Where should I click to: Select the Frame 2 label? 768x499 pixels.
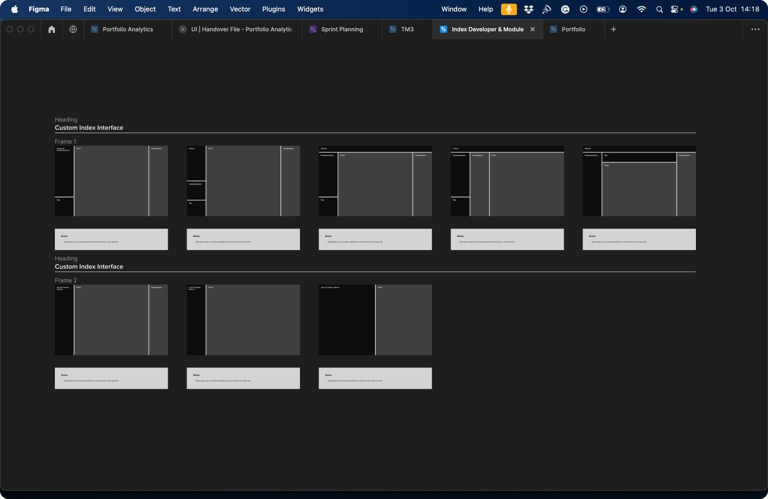click(x=65, y=281)
